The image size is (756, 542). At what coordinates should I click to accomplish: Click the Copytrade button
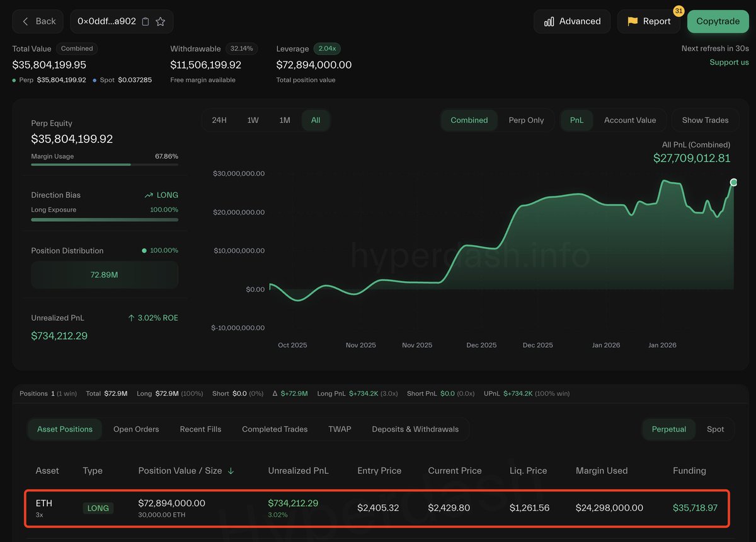pos(718,21)
